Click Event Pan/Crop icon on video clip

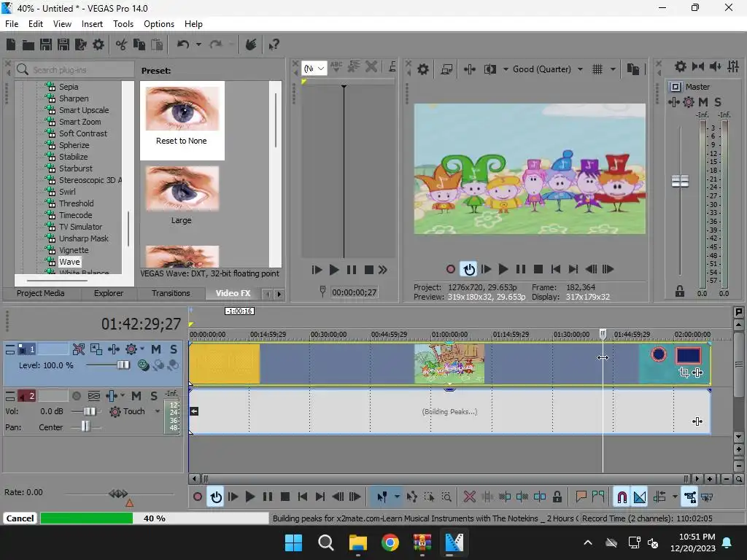pos(684,373)
